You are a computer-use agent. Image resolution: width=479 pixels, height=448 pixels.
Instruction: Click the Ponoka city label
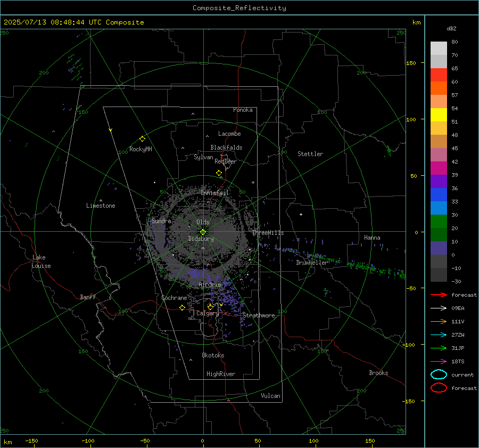pos(243,110)
